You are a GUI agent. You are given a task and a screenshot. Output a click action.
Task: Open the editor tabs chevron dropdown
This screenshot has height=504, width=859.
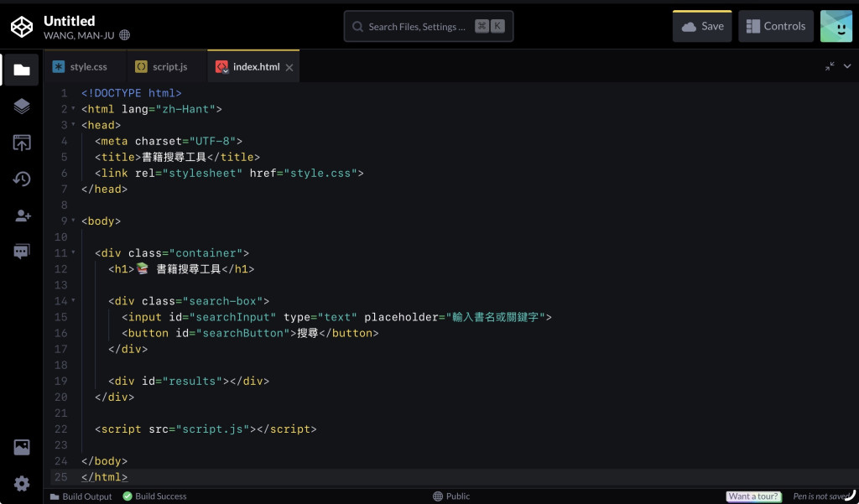point(847,66)
